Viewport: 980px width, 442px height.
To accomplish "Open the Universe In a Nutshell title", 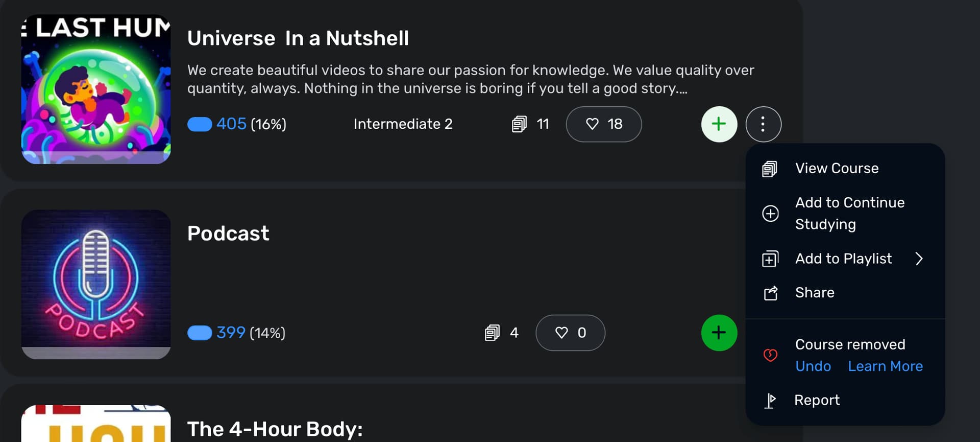I will [x=298, y=38].
